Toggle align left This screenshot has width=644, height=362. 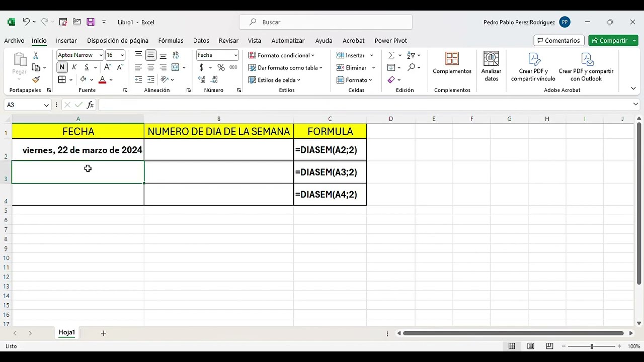[x=139, y=67]
